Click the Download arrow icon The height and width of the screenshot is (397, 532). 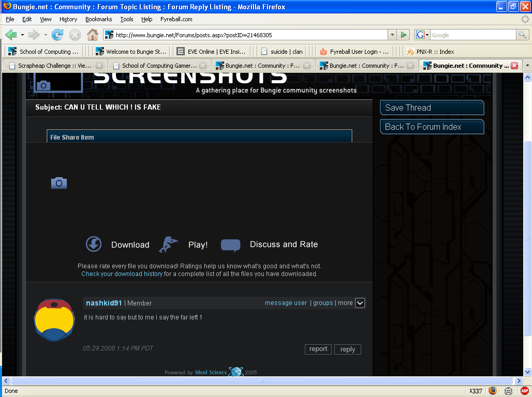[x=94, y=244]
